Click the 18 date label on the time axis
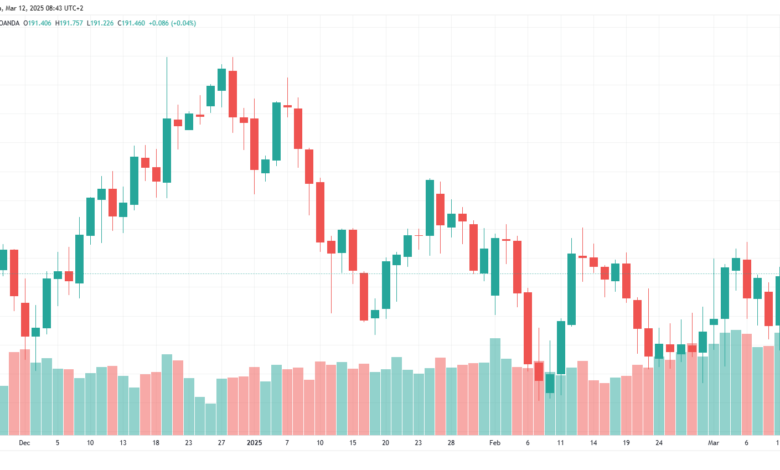The image size is (780, 470). click(x=156, y=443)
